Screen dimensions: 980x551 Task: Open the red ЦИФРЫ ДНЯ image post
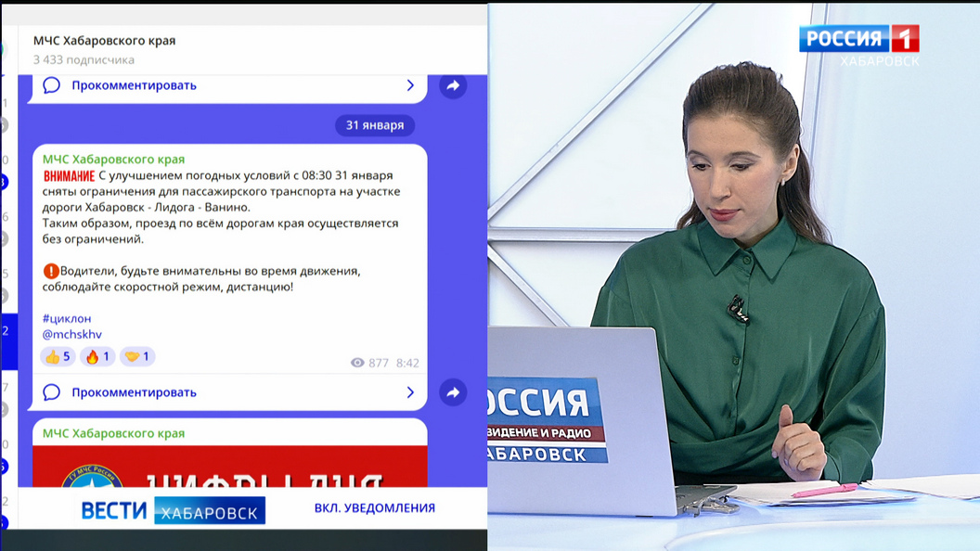[x=230, y=466]
